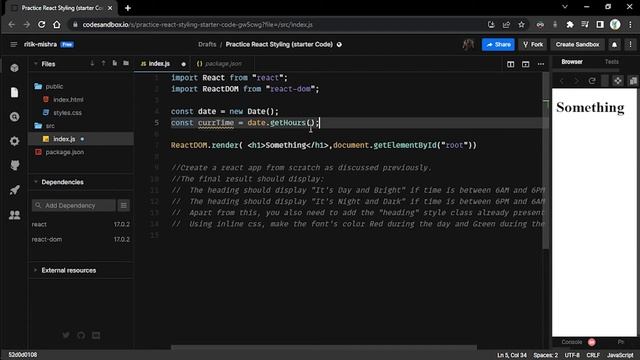Bookmark this page with star icon
The height and width of the screenshot is (360, 640).
[x=521, y=24]
